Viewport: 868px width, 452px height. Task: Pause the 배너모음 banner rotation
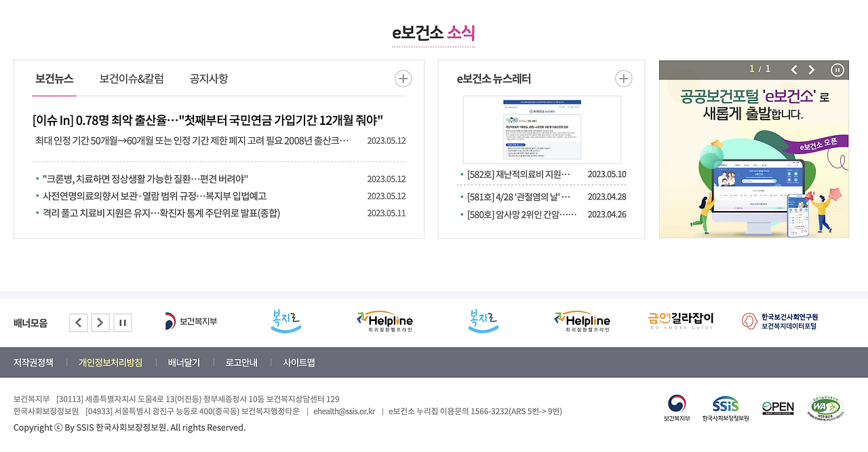123,322
